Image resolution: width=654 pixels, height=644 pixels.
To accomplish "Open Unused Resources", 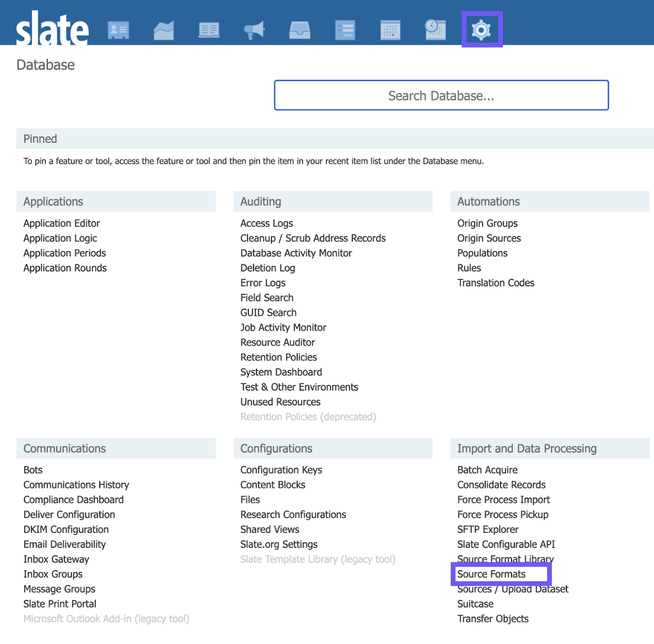I will [x=280, y=402].
